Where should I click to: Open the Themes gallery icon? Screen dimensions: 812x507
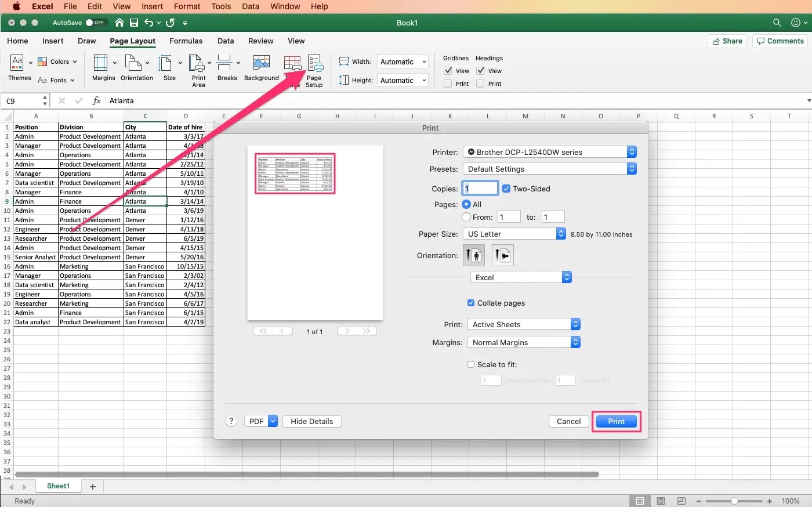point(17,63)
